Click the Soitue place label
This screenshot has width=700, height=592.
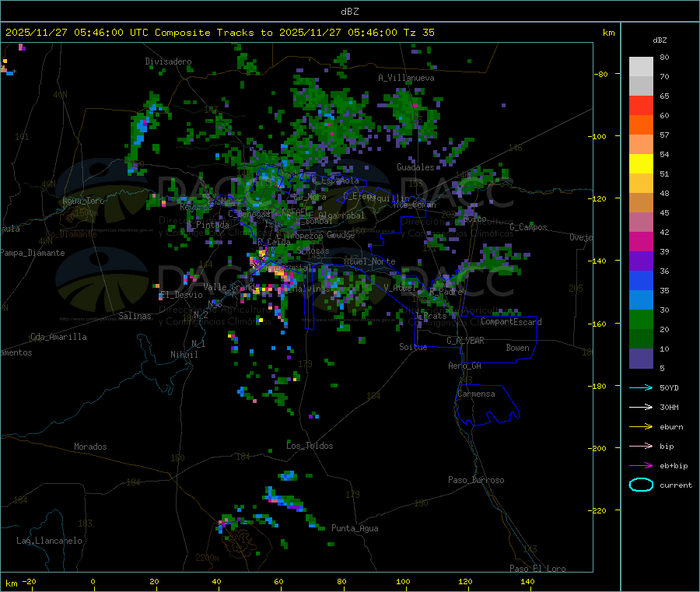[413, 347]
